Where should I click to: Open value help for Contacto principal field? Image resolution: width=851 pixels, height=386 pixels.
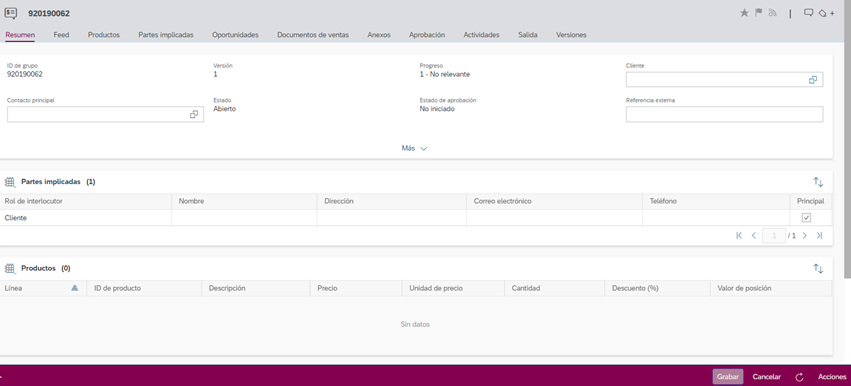click(194, 115)
